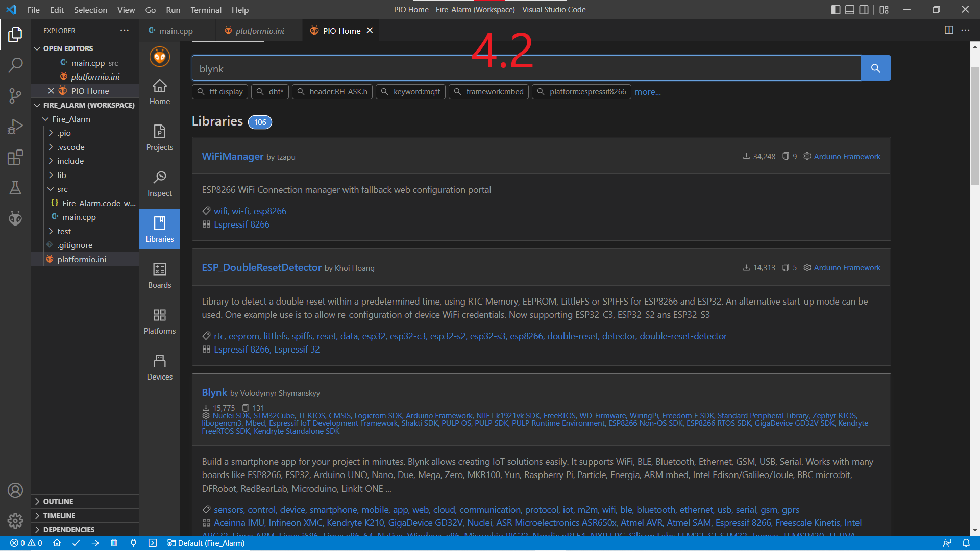Image resolution: width=980 pixels, height=551 pixels.
Task: Open the WiFiManager library link
Action: tap(232, 156)
